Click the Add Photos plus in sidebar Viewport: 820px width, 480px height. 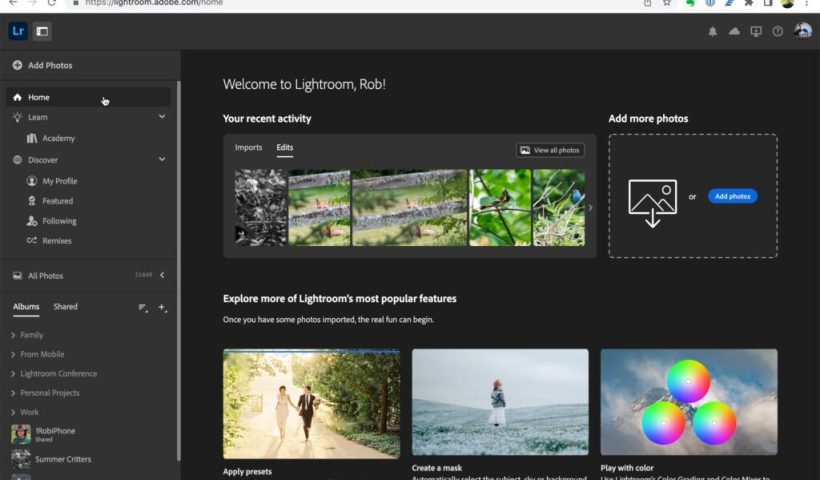pos(18,66)
